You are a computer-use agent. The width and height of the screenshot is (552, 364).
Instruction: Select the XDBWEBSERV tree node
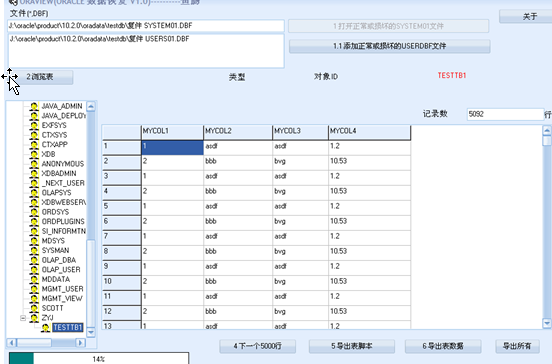(64, 202)
